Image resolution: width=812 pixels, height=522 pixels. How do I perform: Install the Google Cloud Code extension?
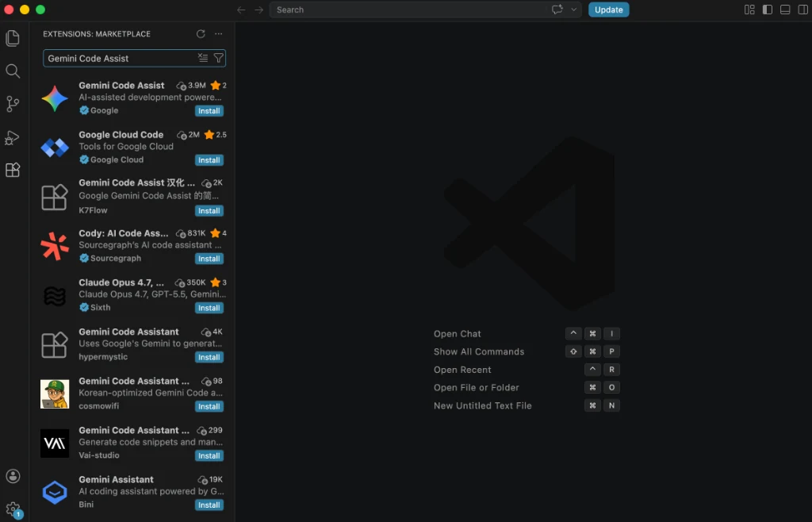point(209,160)
